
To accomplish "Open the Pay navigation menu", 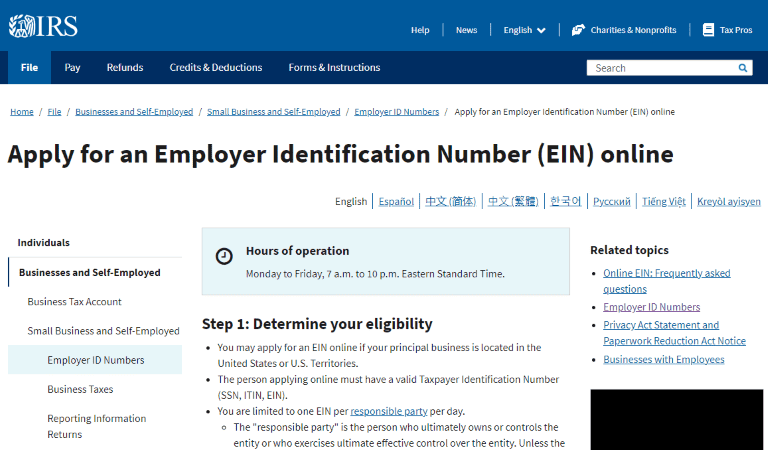I will [72, 68].
